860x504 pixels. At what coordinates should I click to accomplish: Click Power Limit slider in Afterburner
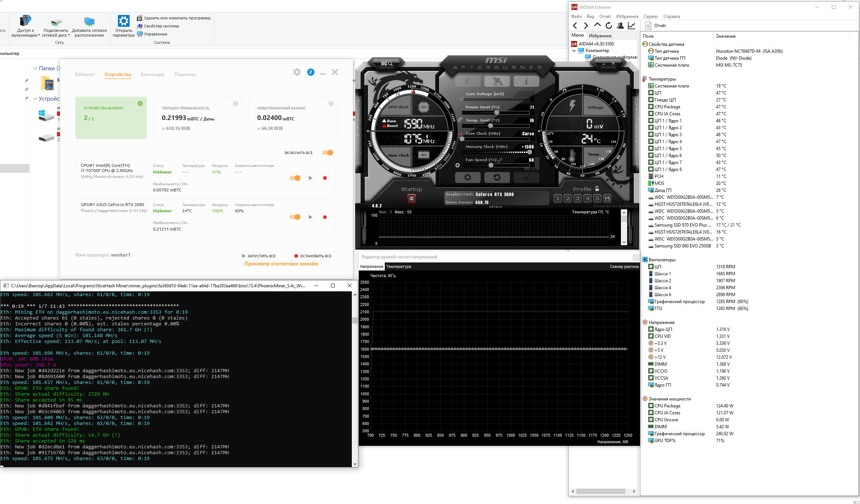[x=496, y=113]
